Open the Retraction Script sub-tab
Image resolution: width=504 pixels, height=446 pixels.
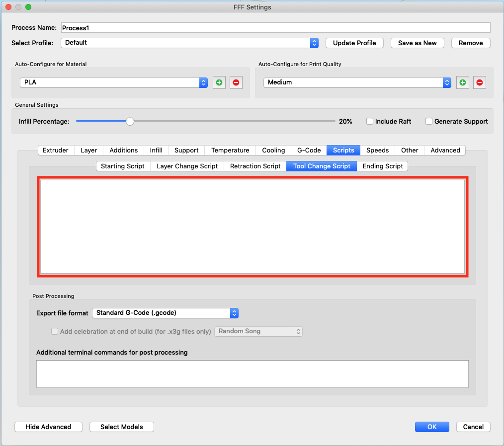click(x=255, y=166)
